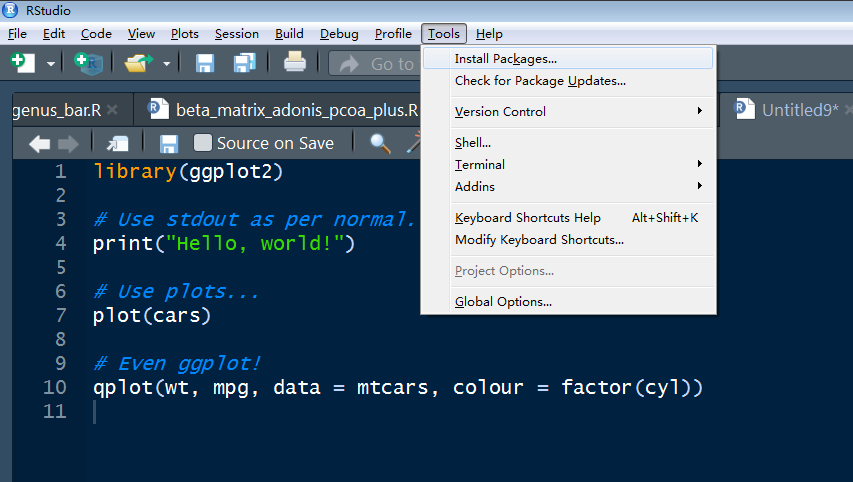Open the Build menu
Image resolution: width=853 pixels, height=482 pixels.
289,34
